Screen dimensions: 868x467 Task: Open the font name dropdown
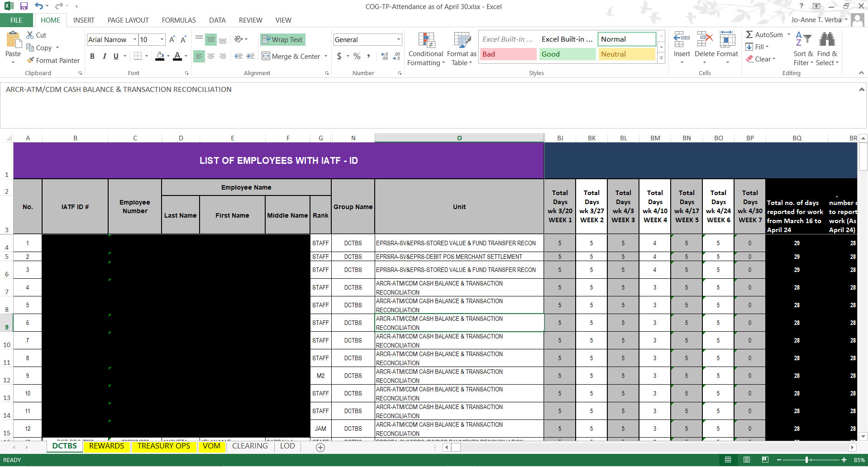tap(135, 39)
